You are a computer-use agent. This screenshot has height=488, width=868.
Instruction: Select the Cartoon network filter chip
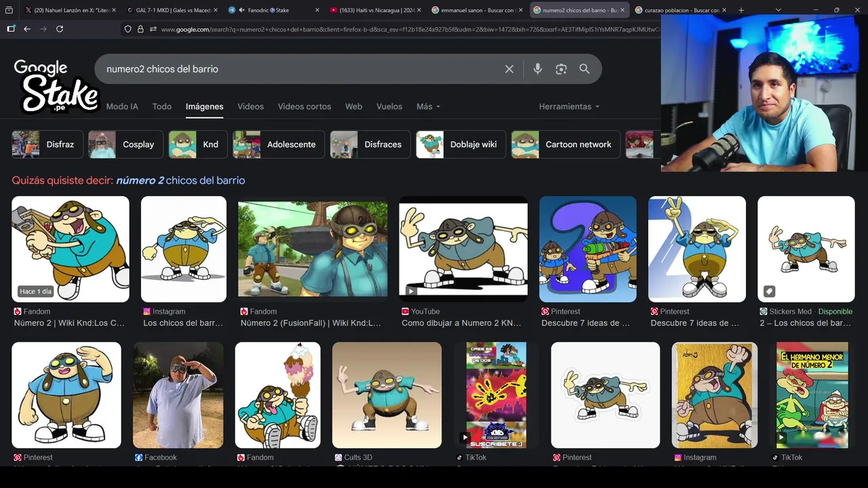566,144
